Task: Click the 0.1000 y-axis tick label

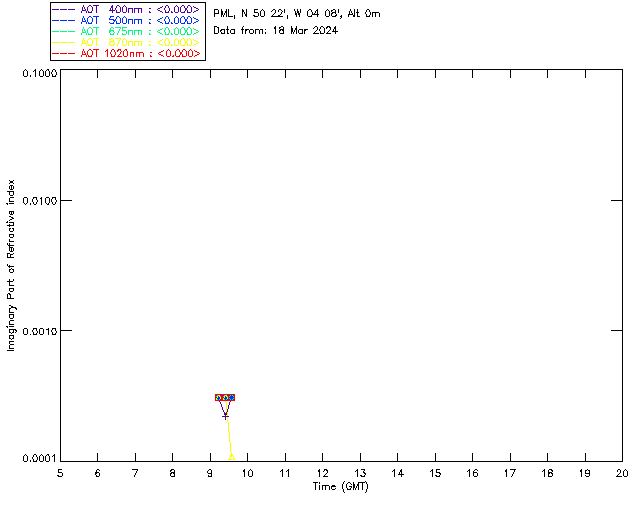Action: click(38, 74)
